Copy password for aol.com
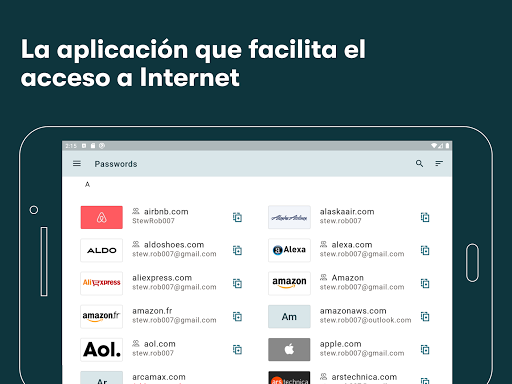 pos(237,350)
